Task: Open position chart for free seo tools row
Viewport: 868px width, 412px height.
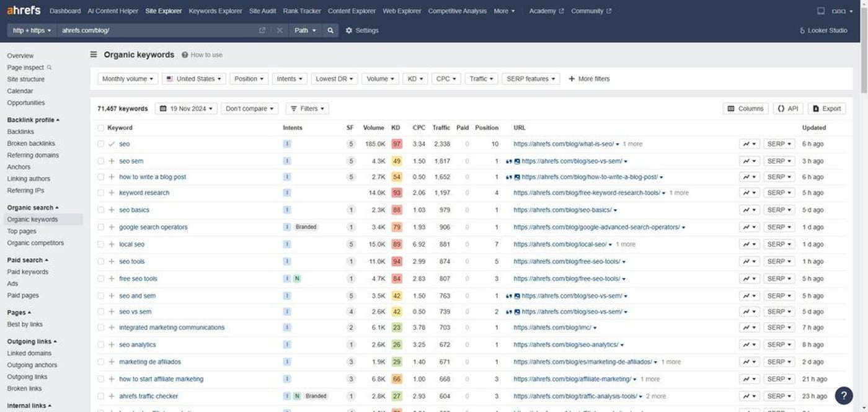Action: pyautogui.click(x=750, y=279)
